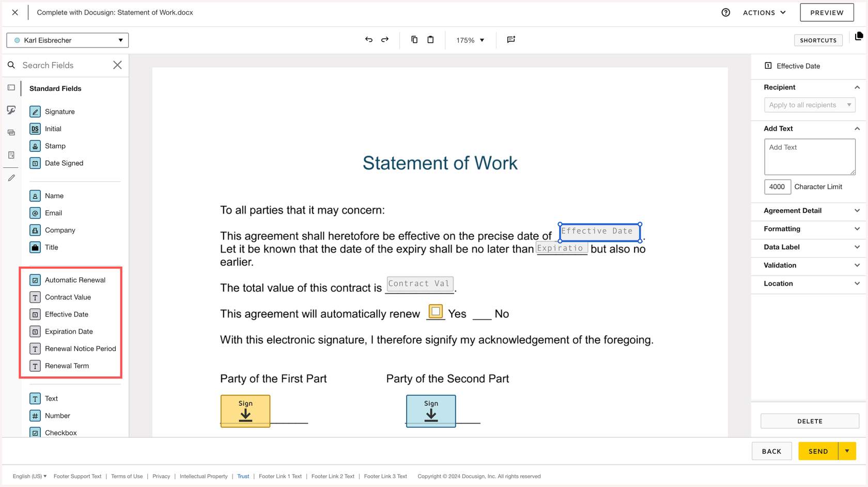Select the Checkbox field type in the list
The height and width of the screenshot is (487, 868).
click(x=61, y=432)
